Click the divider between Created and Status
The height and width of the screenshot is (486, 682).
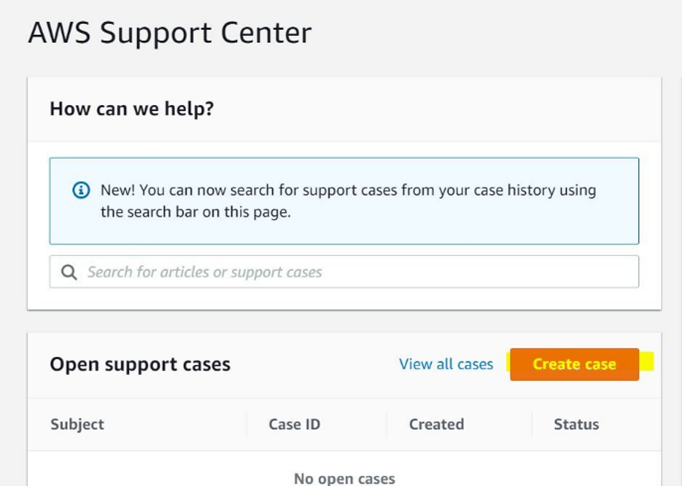[532, 424]
